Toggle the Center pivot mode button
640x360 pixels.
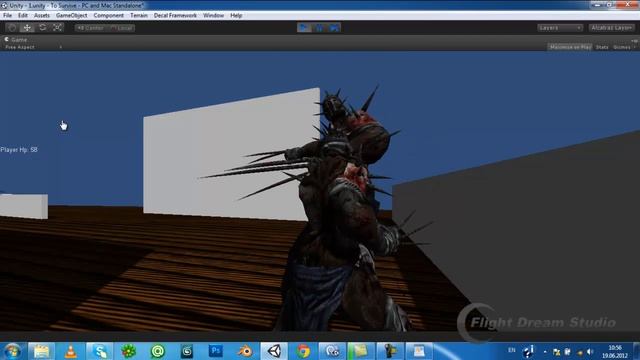tap(90, 28)
